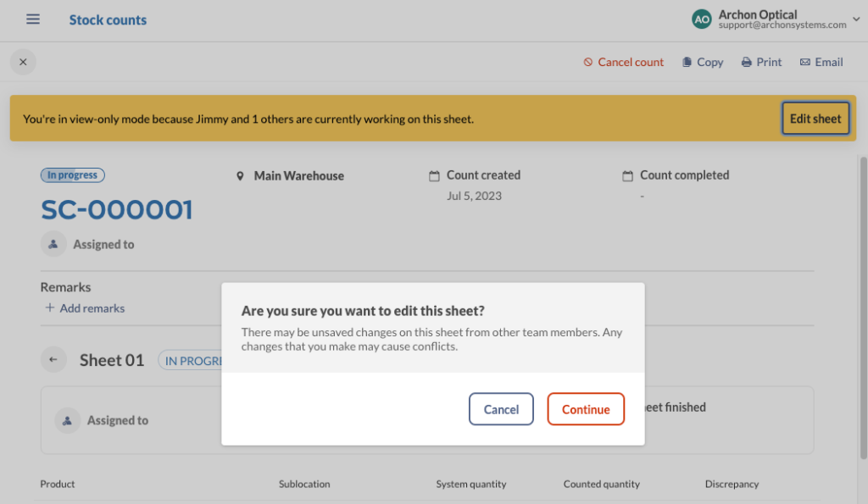Click the Add remarks link

coord(92,308)
